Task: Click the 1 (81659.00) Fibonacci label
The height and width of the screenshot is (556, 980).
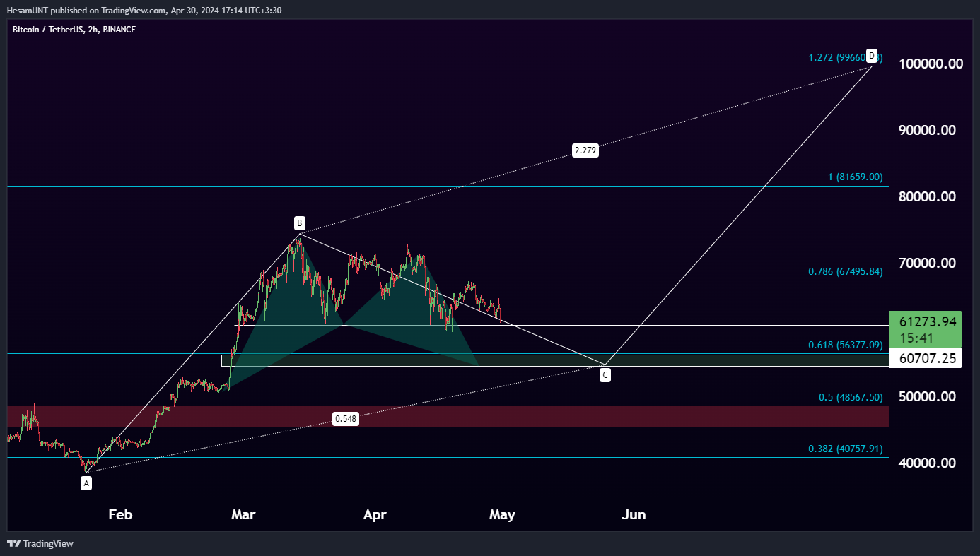Action: tap(856, 177)
